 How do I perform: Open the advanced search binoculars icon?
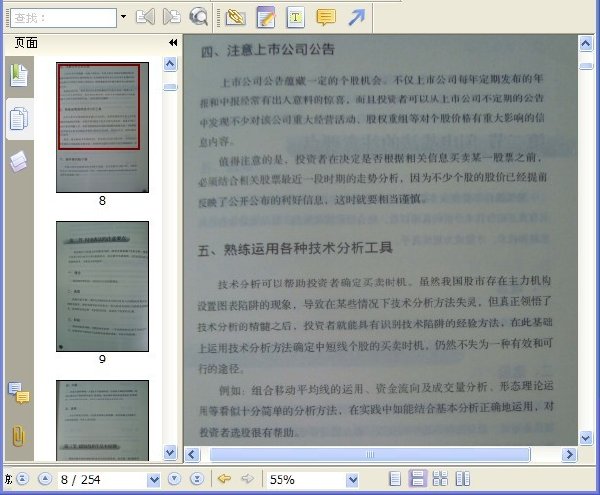tap(198, 17)
